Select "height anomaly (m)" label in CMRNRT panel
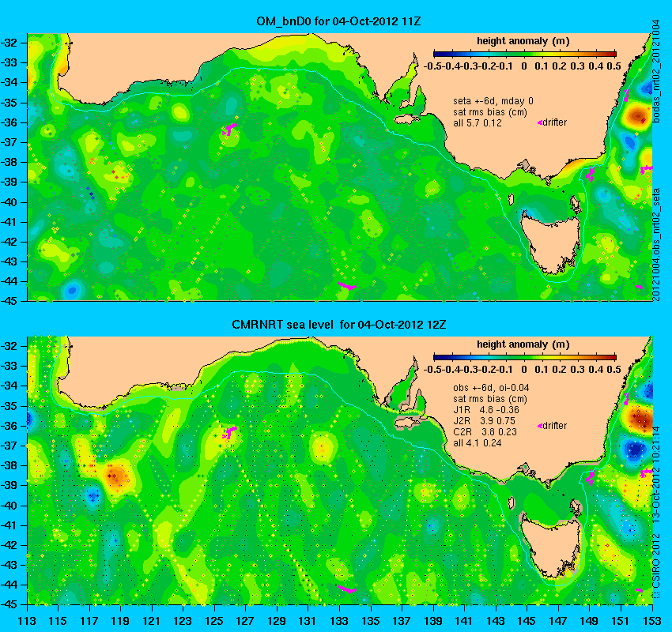The height and width of the screenshot is (632, 672). tap(523, 344)
